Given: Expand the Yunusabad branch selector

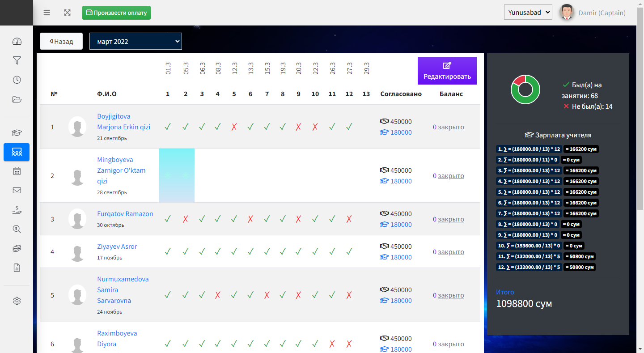Looking at the screenshot, I should 528,13.
